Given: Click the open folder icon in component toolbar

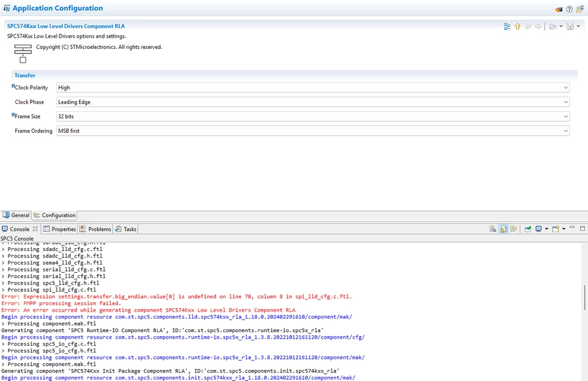Looking at the screenshot, I should tap(552, 26).
